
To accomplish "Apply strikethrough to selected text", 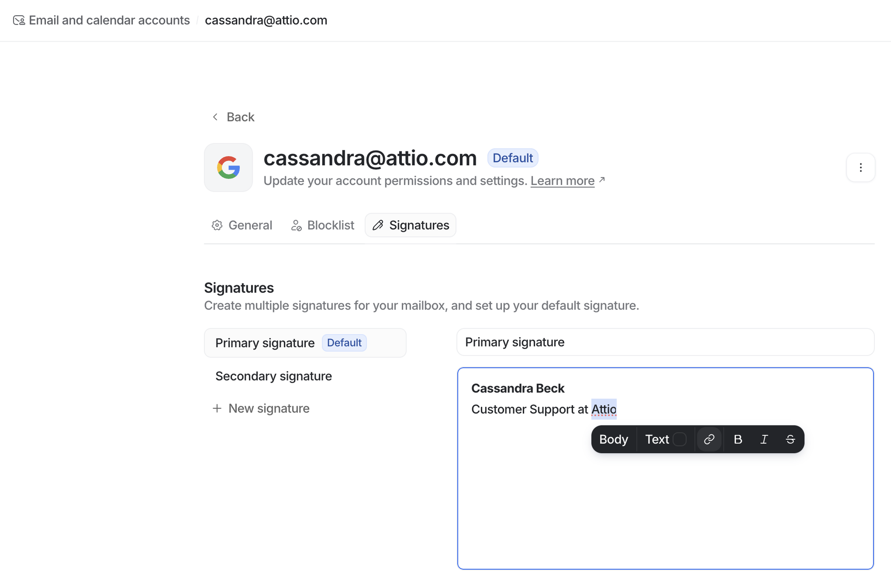I will pyautogui.click(x=790, y=439).
